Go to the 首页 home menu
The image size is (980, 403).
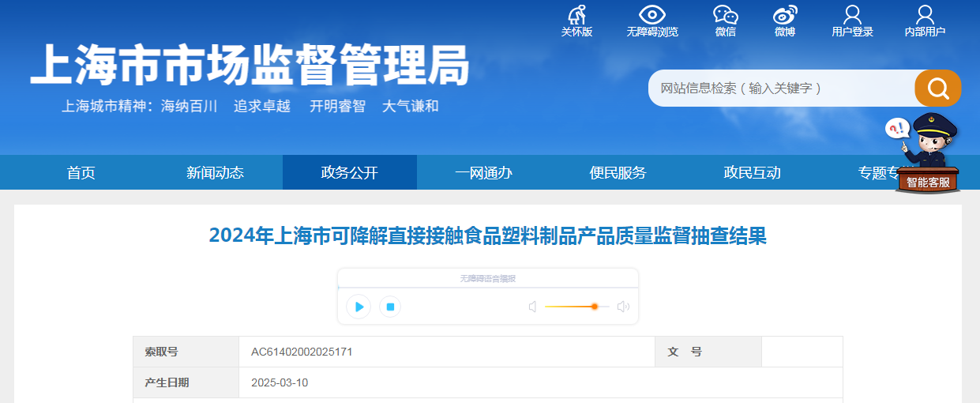(81, 173)
